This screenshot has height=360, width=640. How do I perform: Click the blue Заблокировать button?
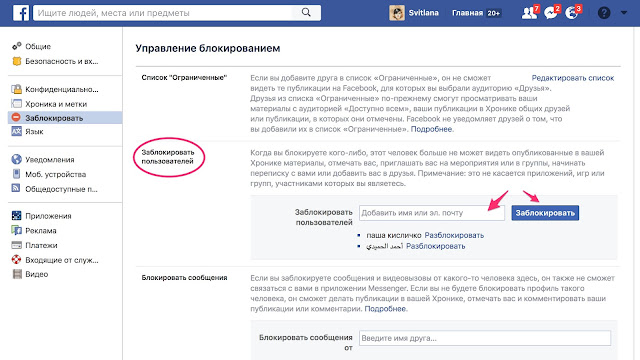tap(545, 213)
